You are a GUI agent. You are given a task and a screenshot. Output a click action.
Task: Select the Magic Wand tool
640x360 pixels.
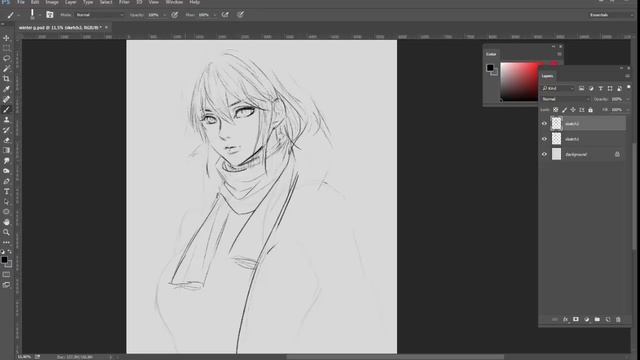[x=6, y=69]
